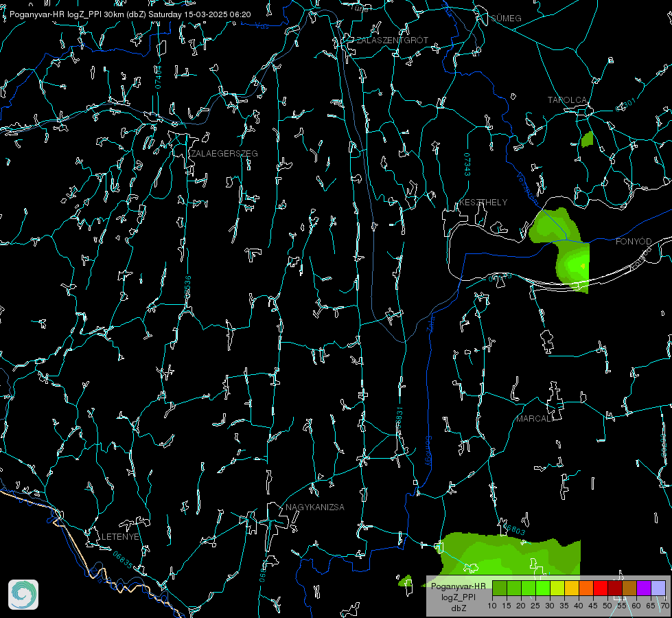Click the radar title with date and time
The width and height of the screenshot is (672, 618).
point(130,14)
